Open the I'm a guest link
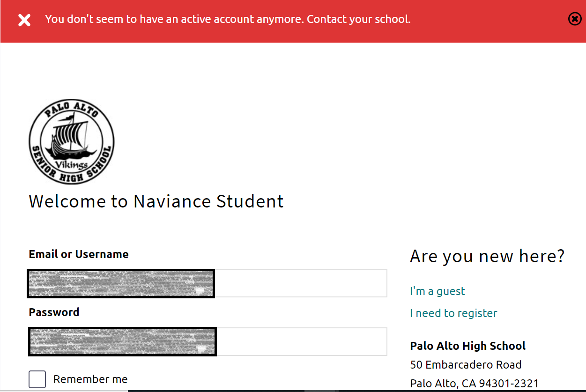The width and height of the screenshot is (586, 392). 437,291
